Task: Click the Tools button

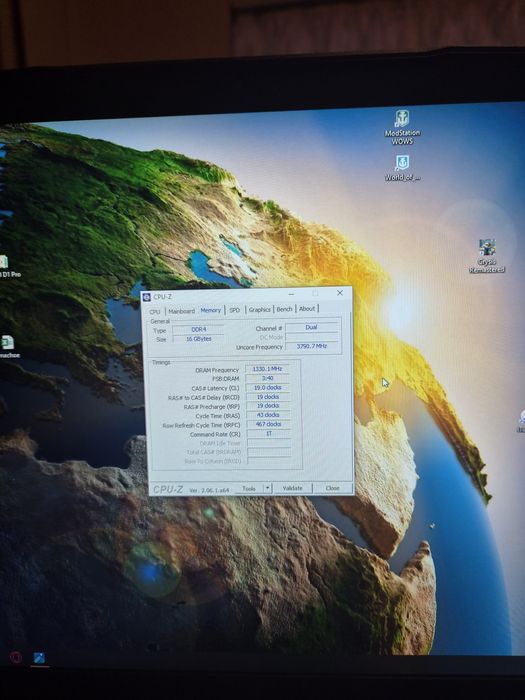Action: (x=249, y=488)
